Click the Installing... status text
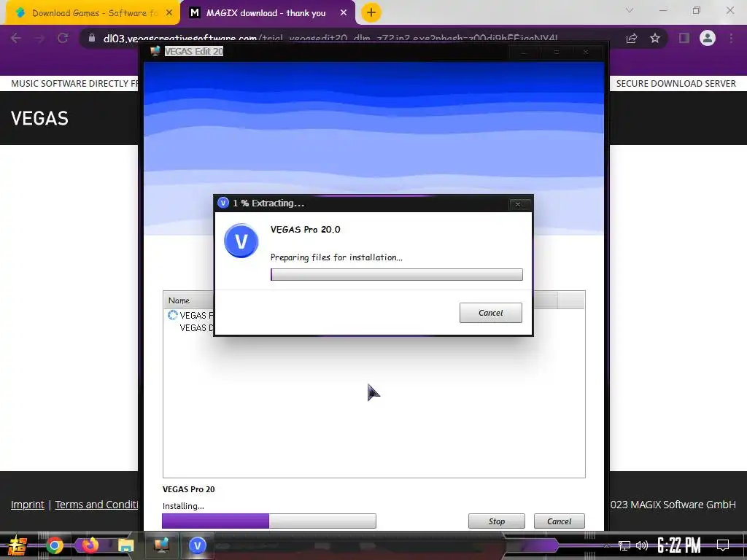The width and height of the screenshot is (747, 560). tap(183, 506)
